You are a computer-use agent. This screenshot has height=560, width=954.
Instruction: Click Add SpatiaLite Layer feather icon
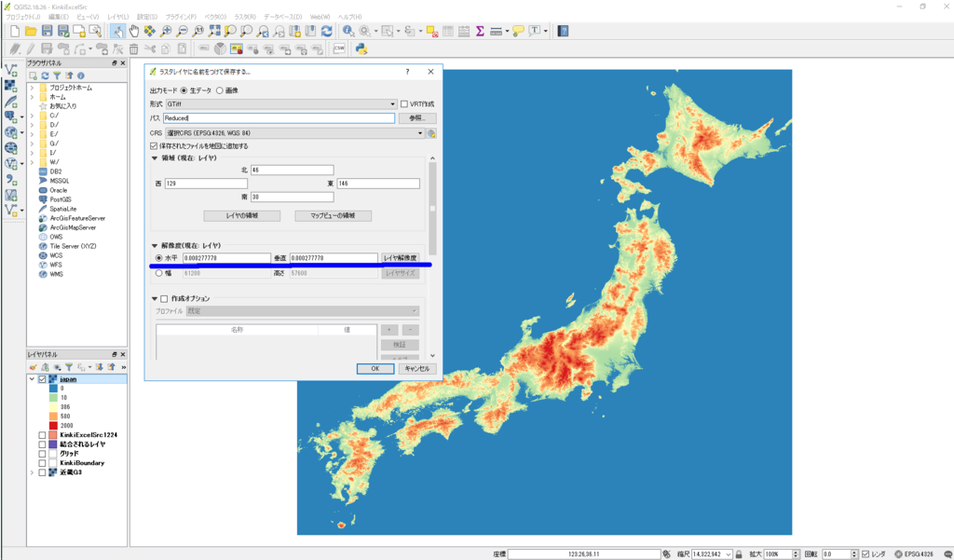click(10, 101)
